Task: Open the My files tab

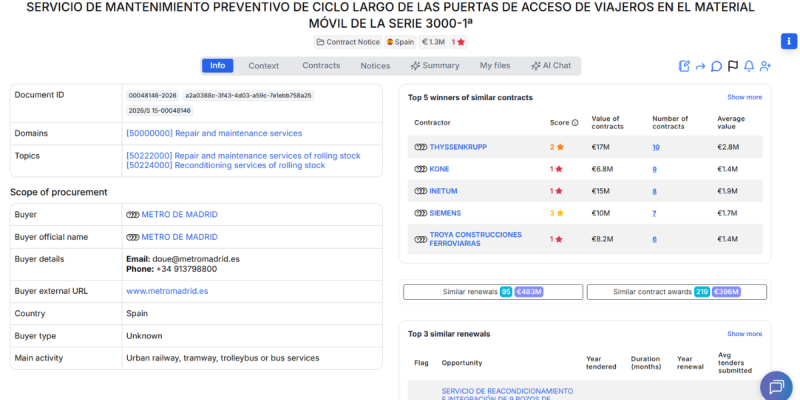Action: (x=495, y=66)
